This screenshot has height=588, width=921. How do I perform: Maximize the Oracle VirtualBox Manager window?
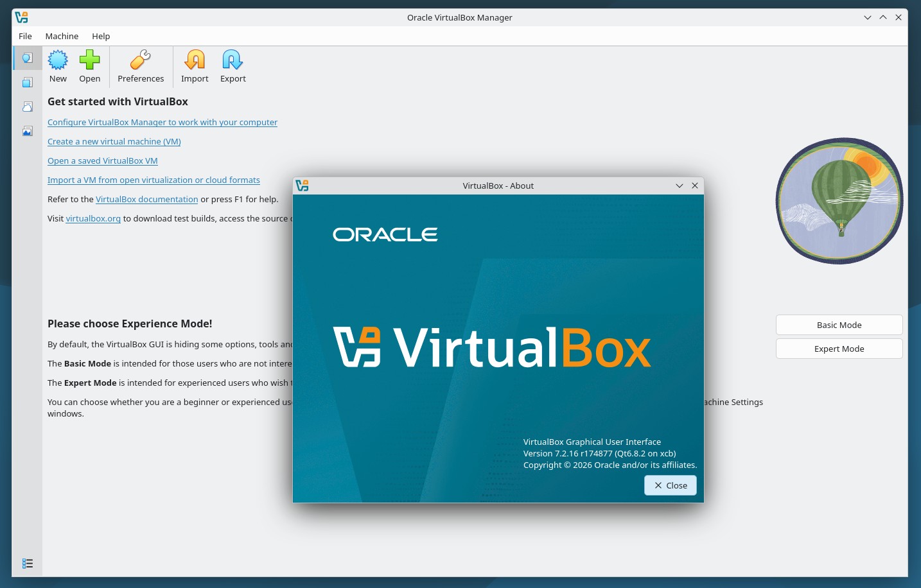pos(883,17)
